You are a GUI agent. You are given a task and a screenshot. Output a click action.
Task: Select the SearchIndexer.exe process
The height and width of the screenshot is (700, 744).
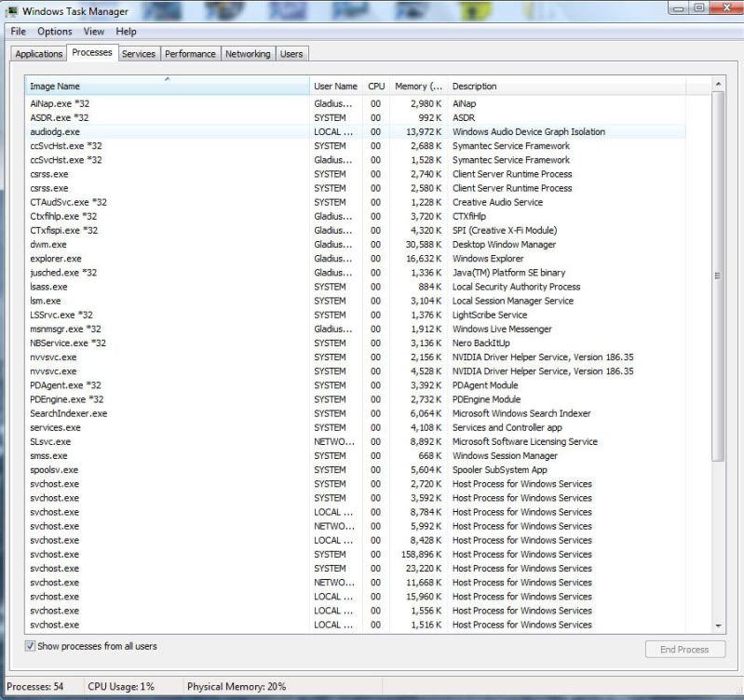coord(356,413)
